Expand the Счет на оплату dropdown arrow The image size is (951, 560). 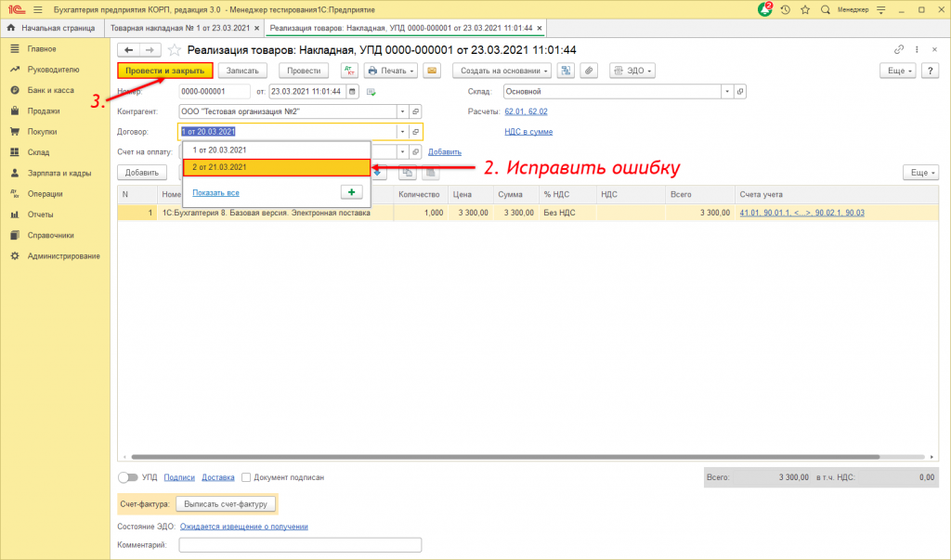point(402,151)
